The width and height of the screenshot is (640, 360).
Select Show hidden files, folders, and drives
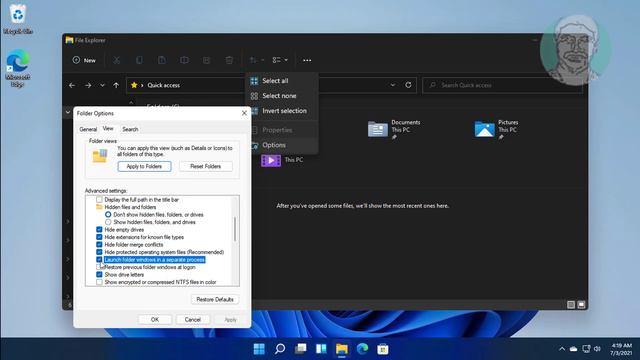[x=108, y=222]
